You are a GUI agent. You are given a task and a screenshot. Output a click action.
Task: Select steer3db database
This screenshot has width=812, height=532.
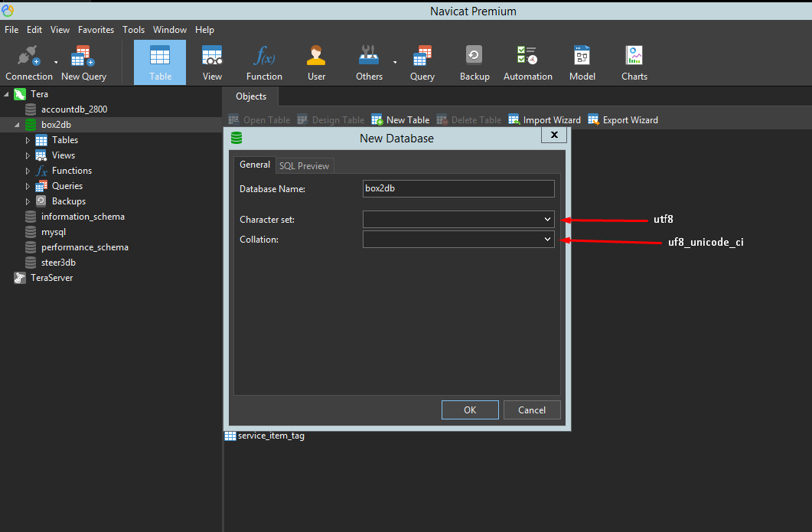point(58,263)
